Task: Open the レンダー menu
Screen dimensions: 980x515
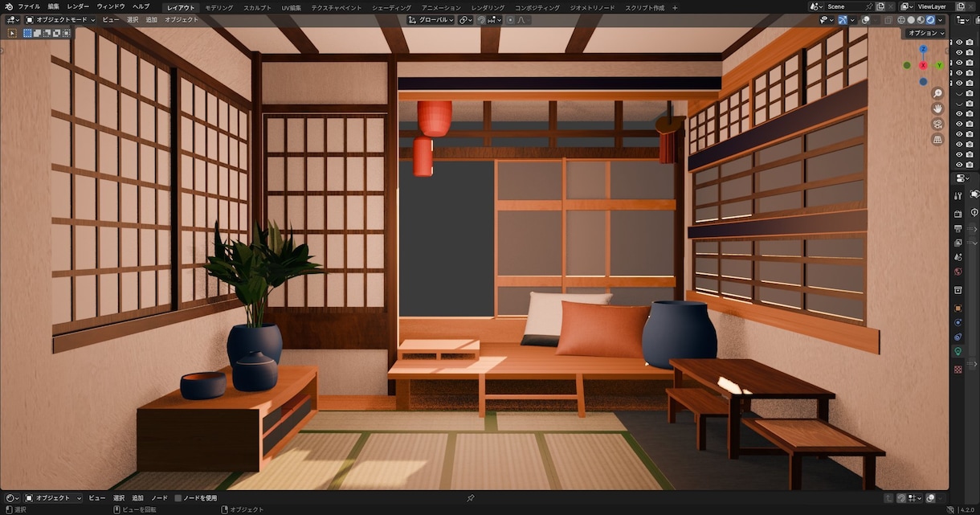Action: pos(78,6)
